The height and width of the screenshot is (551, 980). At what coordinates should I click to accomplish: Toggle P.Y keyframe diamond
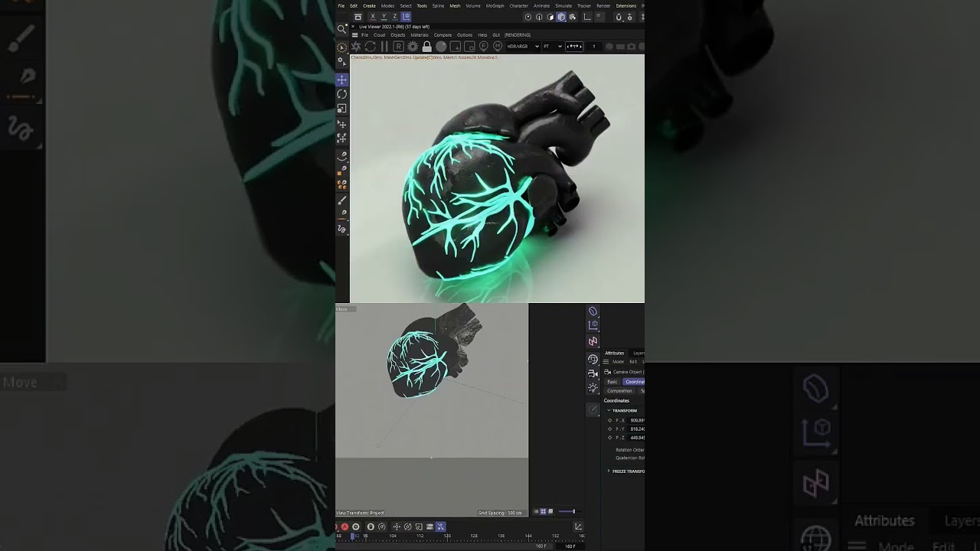click(x=609, y=429)
